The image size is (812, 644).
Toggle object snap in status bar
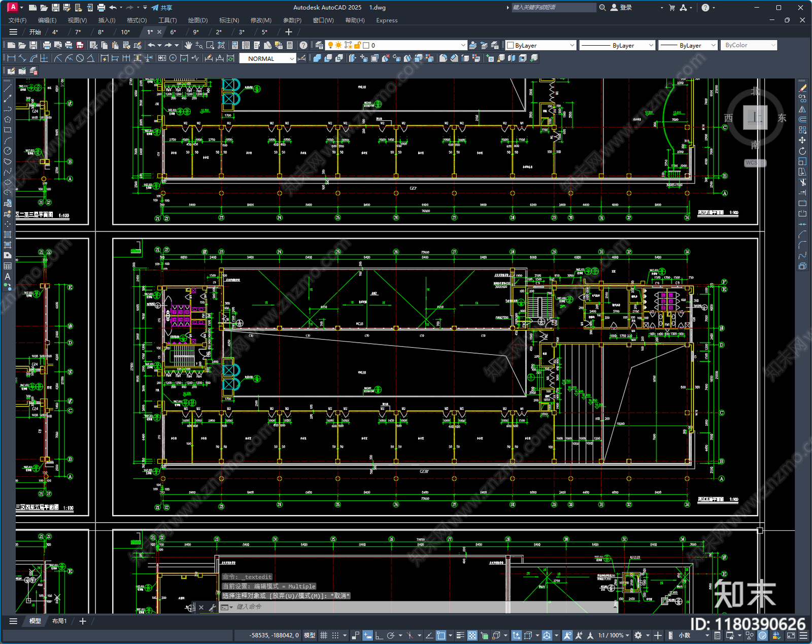coord(441,635)
